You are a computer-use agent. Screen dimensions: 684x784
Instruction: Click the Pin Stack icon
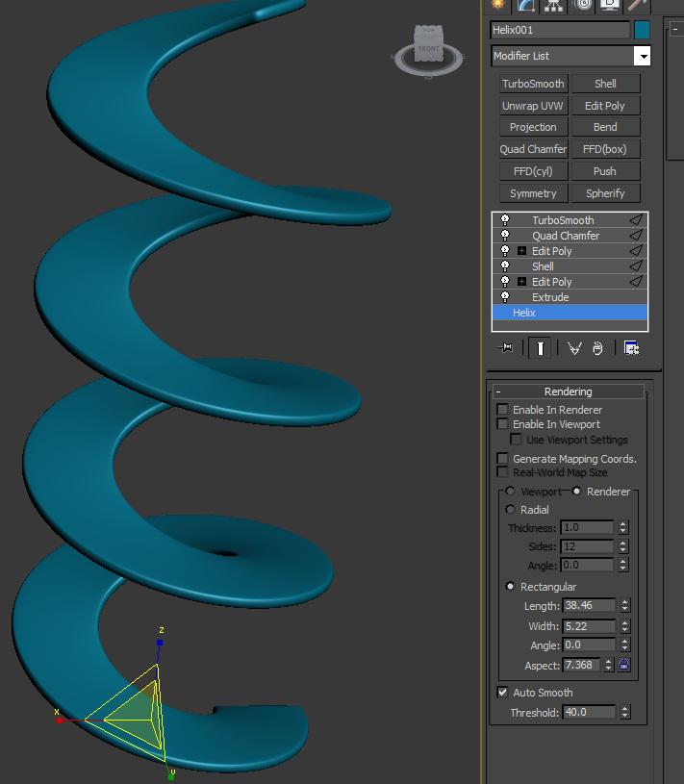click(506, 347)
